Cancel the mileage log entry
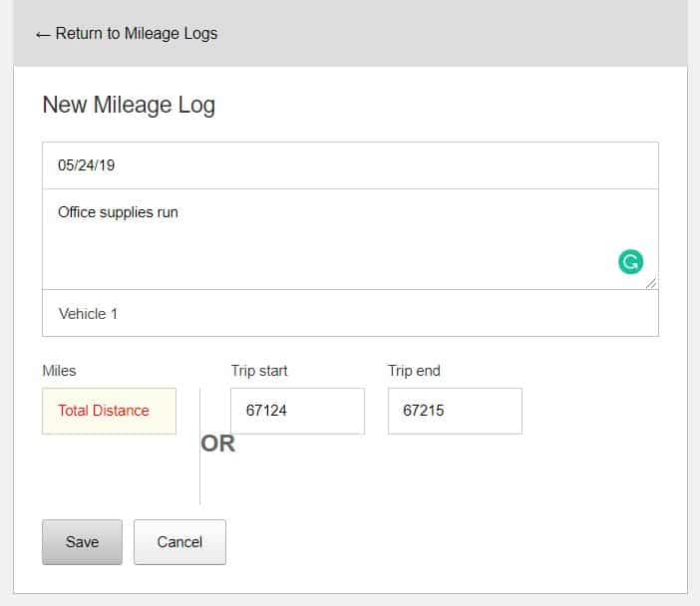This screenshot has width=700, height=606. [x=179, y=542]
